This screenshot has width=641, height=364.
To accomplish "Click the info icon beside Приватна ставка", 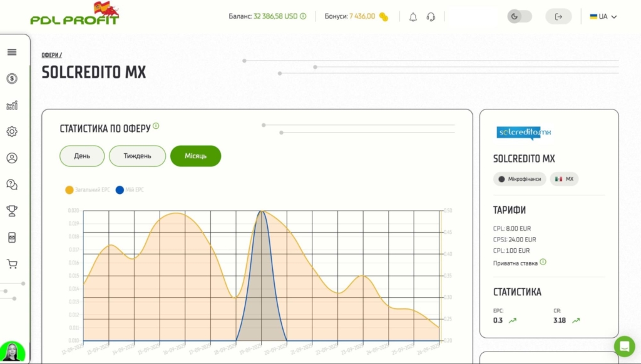I will (x=543, y=262).
